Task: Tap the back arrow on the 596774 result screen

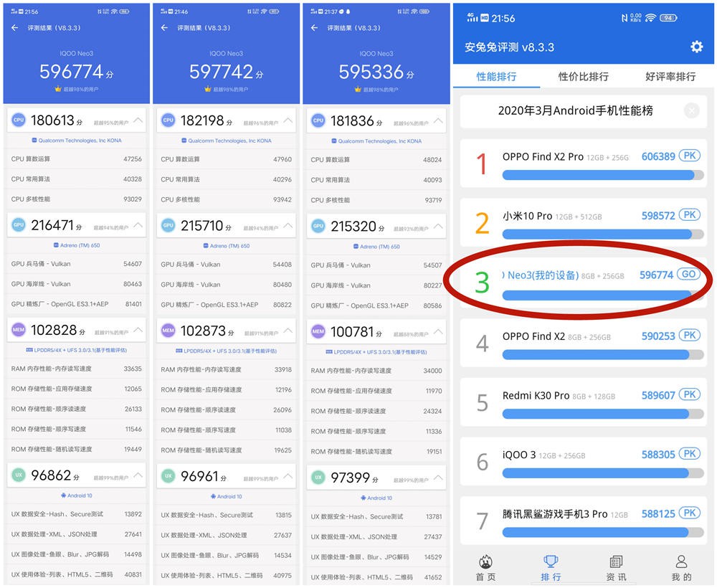Action: click(14, 28)
